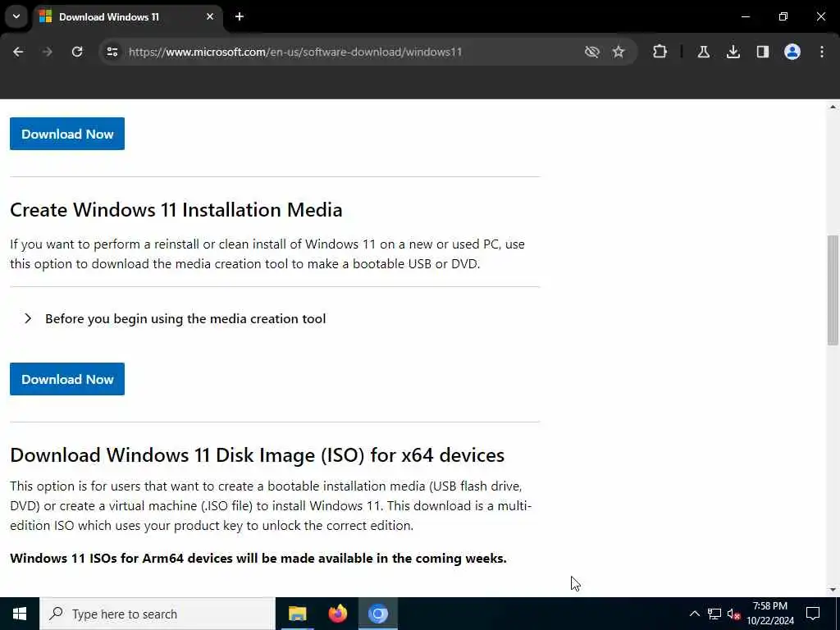Open a new tab with plus button

(x=240, y=17)
